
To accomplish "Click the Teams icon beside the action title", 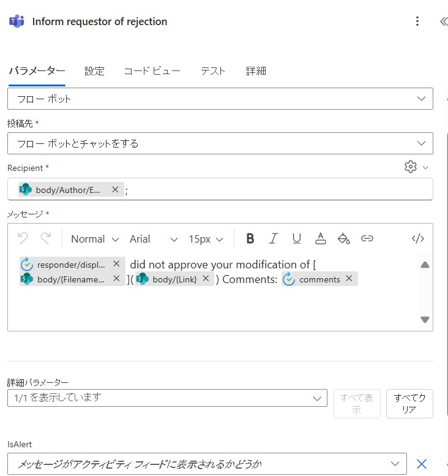I will (17, 21).
